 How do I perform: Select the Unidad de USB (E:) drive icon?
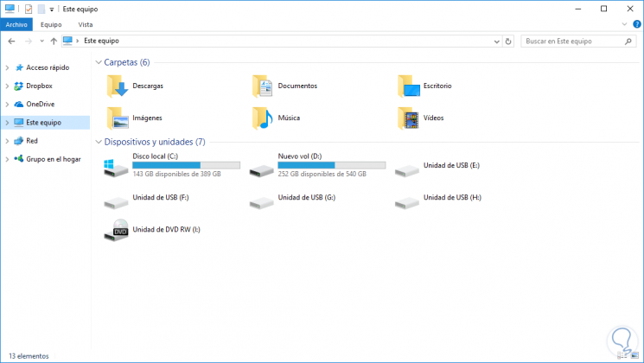[407, 170]
